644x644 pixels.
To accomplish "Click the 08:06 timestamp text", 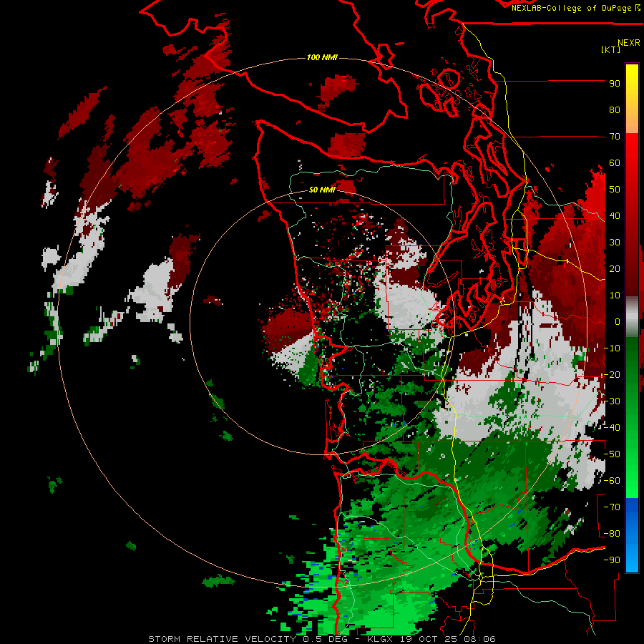I will 481,639.
